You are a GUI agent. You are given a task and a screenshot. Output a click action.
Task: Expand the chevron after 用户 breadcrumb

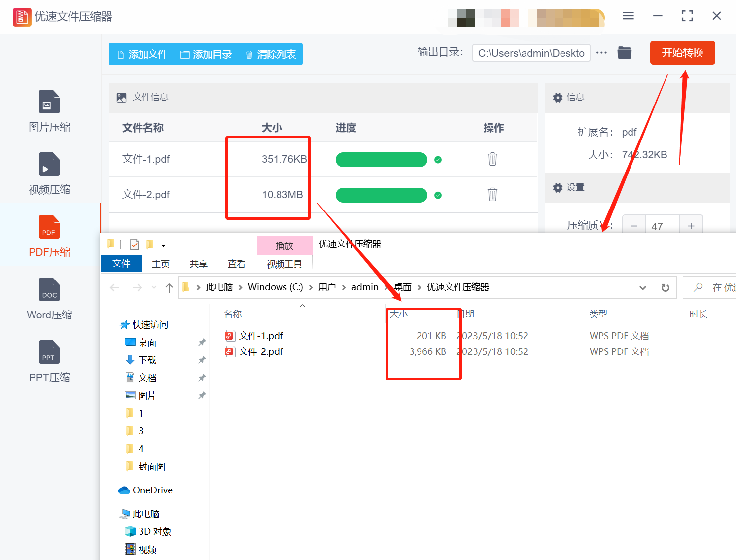tap(344, 287)
